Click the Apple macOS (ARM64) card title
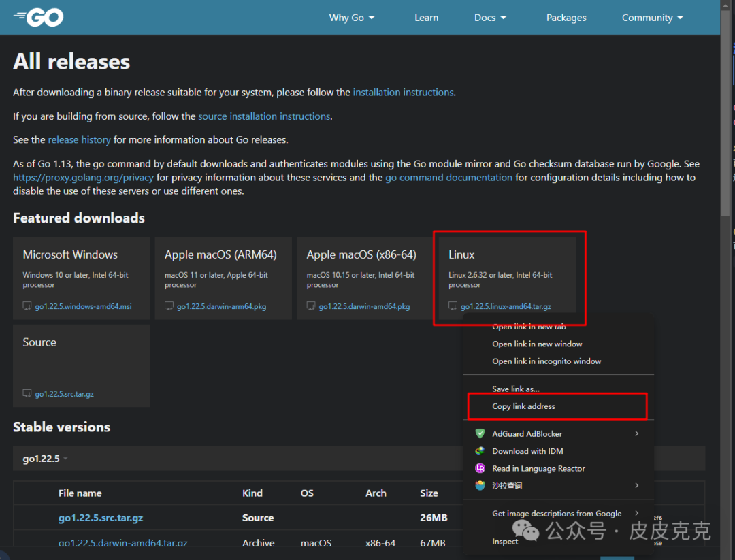This screenshot has height=560, width=735. point(220,254)
